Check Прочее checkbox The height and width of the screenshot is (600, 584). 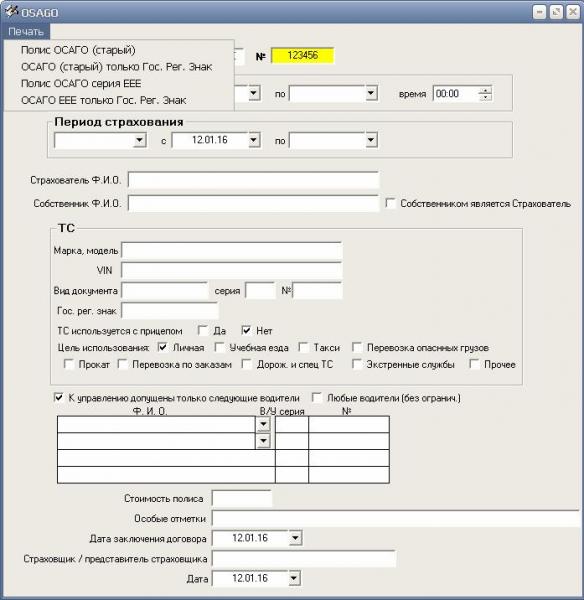click(x=474, y=364)
